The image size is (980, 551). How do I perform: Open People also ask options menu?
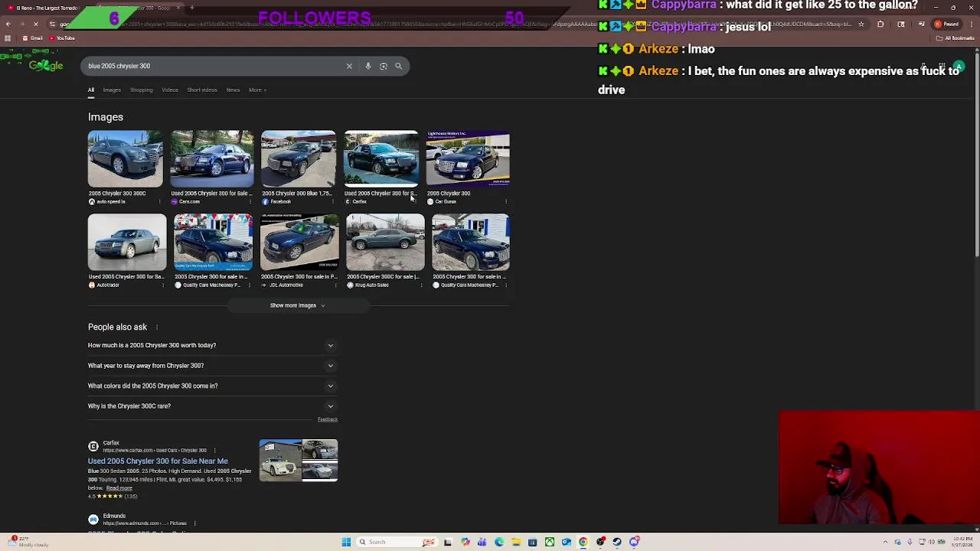pos(156,327)
